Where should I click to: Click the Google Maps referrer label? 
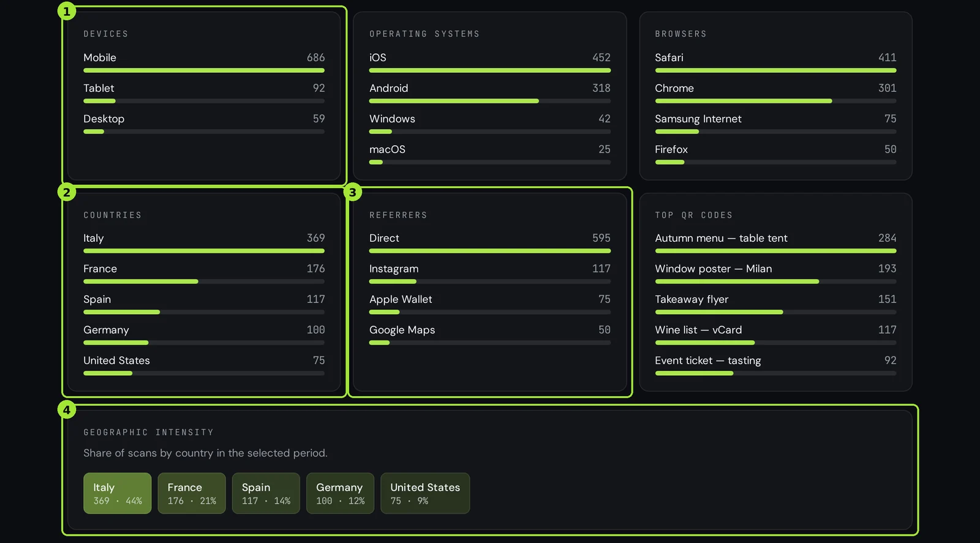402,330
